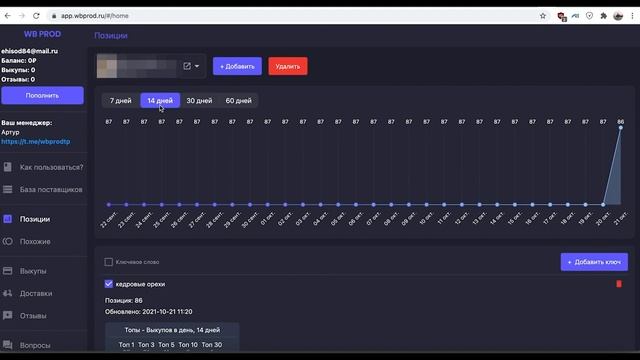Click the Топ 5 column header

coord(167,345)
